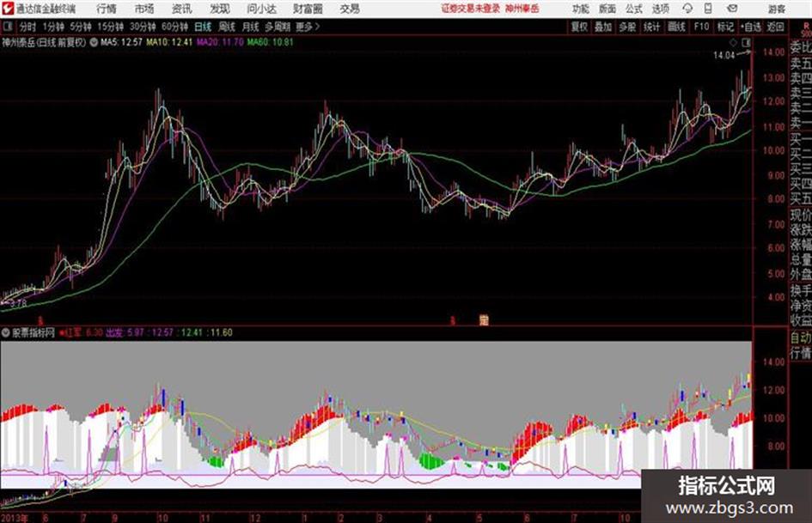Open the 交易 menu
Screen dimensions: 812x523
(350, 9)
